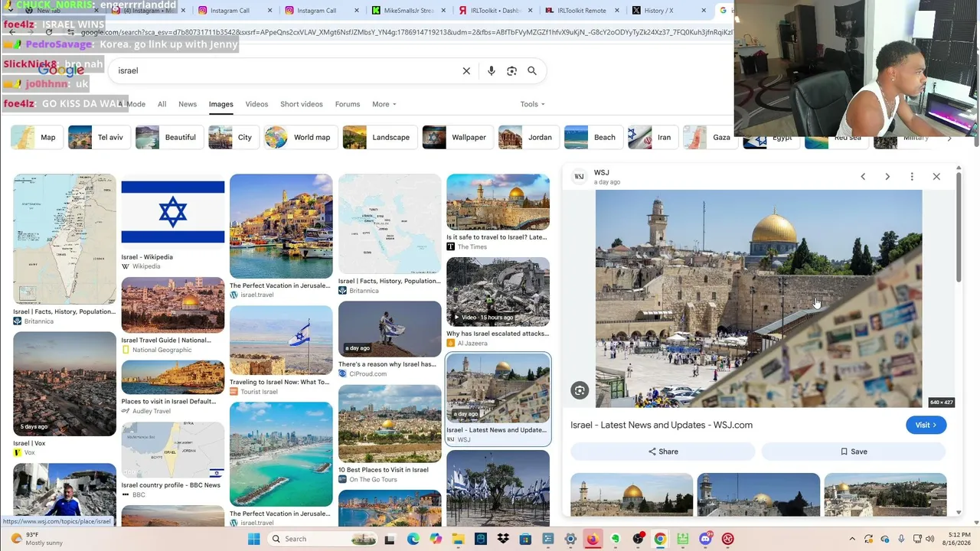Open Task View from the taskbar

point(389,539)
